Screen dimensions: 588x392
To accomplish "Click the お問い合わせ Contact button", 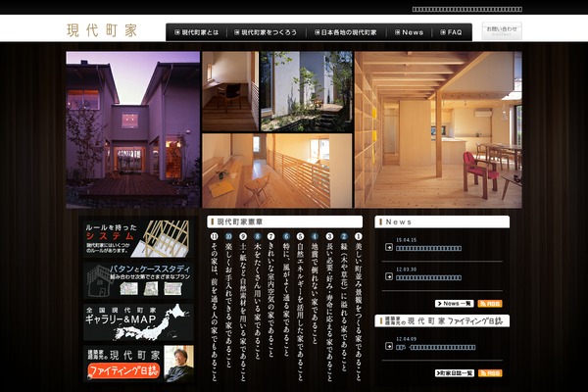I will (x=502, y=30).
